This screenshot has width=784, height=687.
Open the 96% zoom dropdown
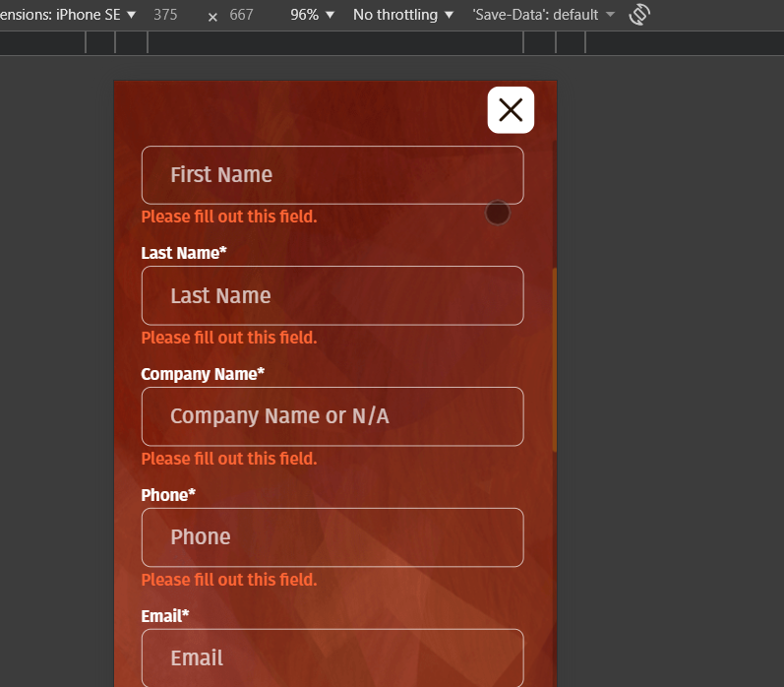[312, 15]
